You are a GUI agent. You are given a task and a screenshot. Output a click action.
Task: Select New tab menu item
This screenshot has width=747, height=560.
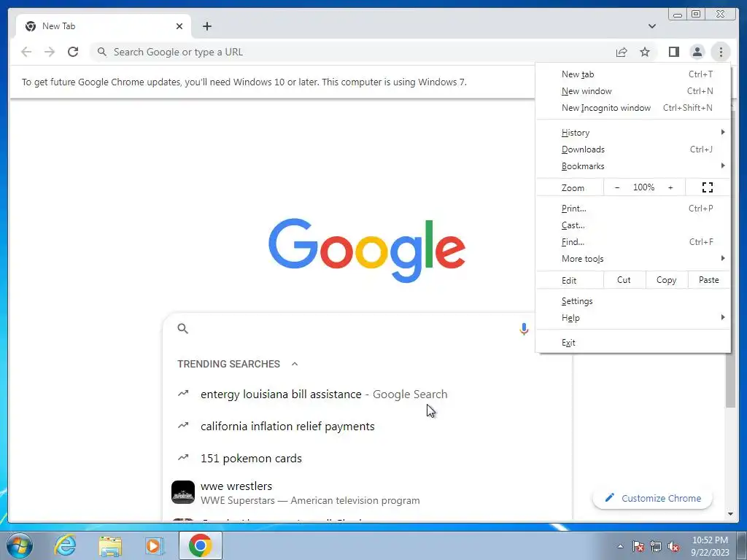[633, 74]
